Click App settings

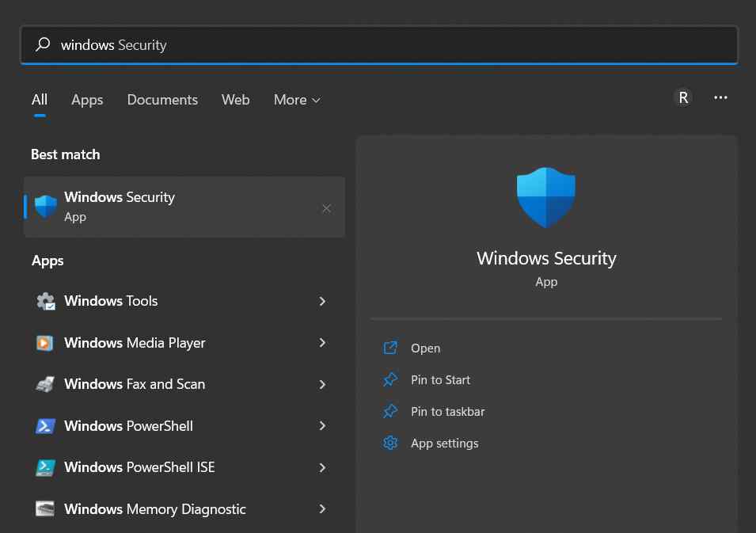[x=445, y=444]
